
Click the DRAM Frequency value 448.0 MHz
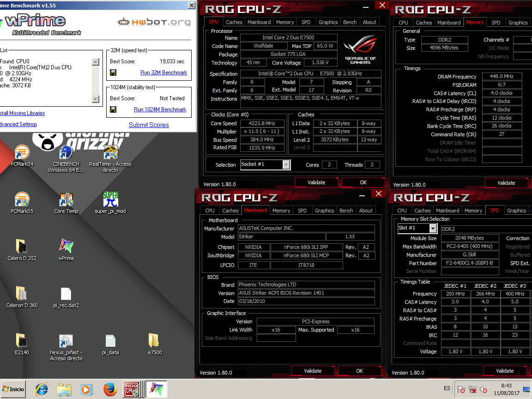coord(502,76)
